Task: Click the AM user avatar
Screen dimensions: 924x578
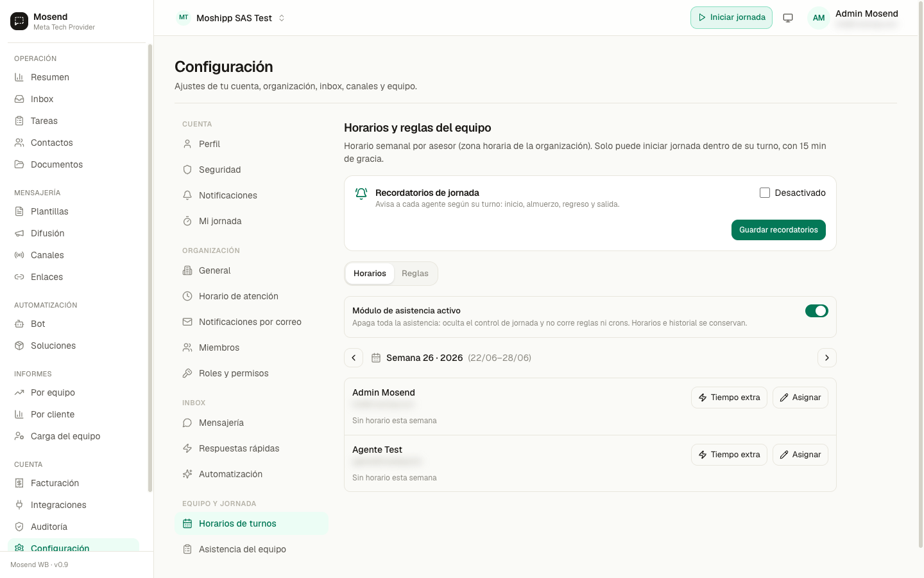Action: click(x=819, y=18)
